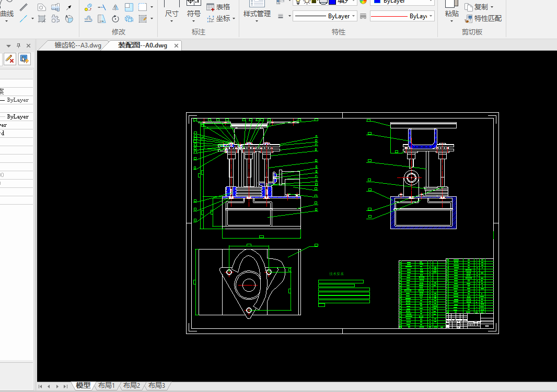Image resolution: width=557 pixels, height=392 pixels.
Task: Close the 装配图--A0.dwg document tab
Action: 176,46
